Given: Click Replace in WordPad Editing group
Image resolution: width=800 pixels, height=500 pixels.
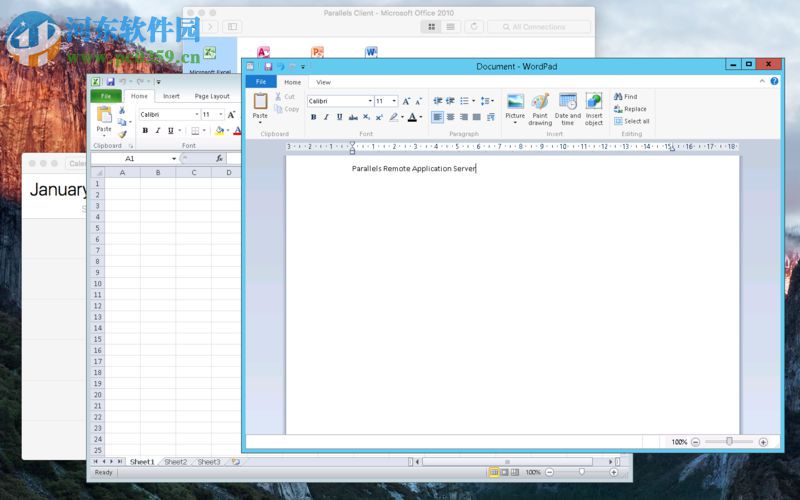Looking at the screenshot, I should (630, 109).
